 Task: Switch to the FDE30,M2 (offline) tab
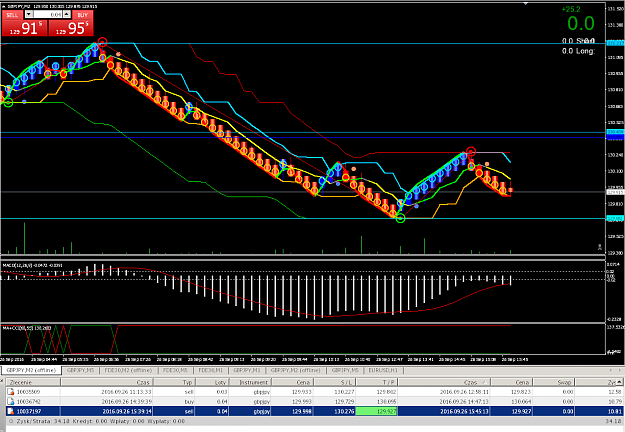point(128,370)
